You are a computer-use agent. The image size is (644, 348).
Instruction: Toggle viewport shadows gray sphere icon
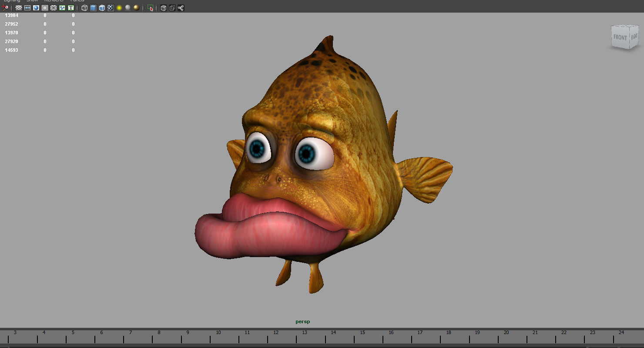128,8
